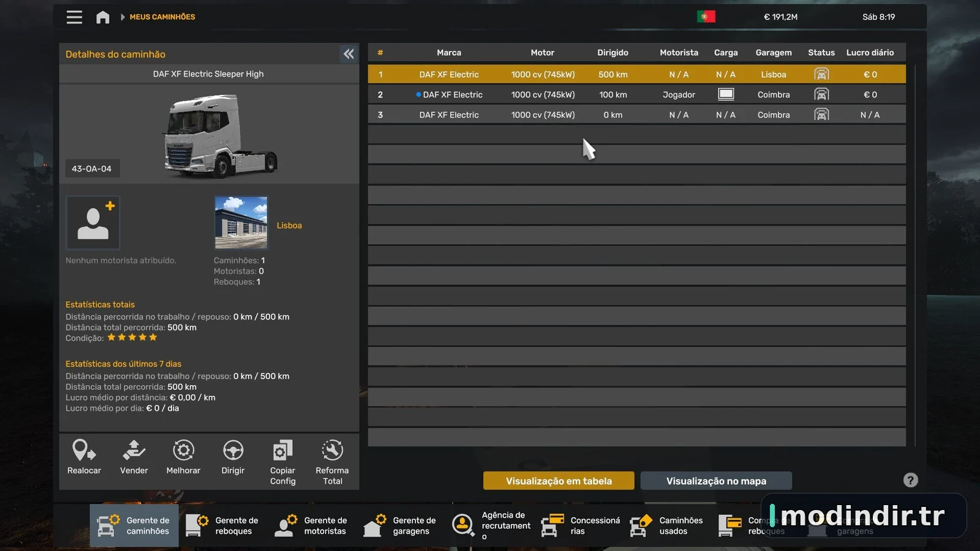Viewport: 980px width, 551px height.
Task: Click the 500 km value in row 1
Action: coord(613,75)
